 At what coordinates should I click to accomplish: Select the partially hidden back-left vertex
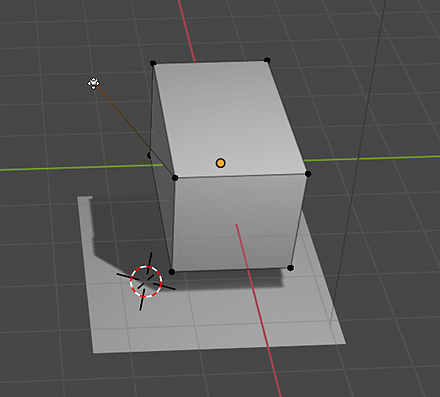pos(149,155)
